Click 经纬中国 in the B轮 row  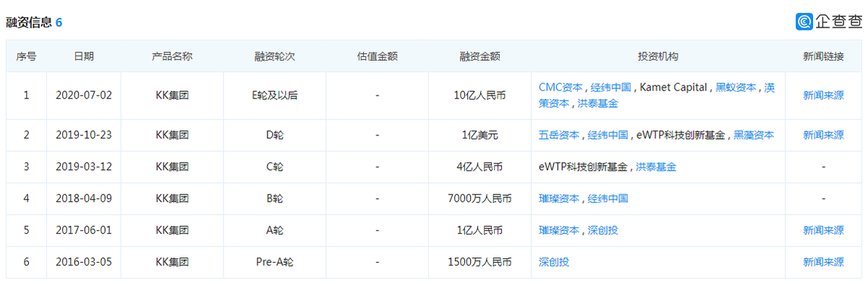608,198
